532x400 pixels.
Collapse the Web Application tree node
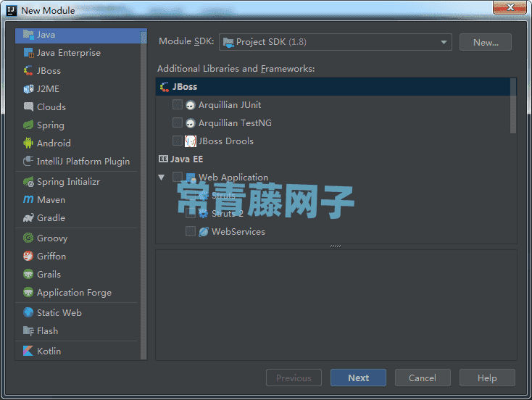point(162,177)
